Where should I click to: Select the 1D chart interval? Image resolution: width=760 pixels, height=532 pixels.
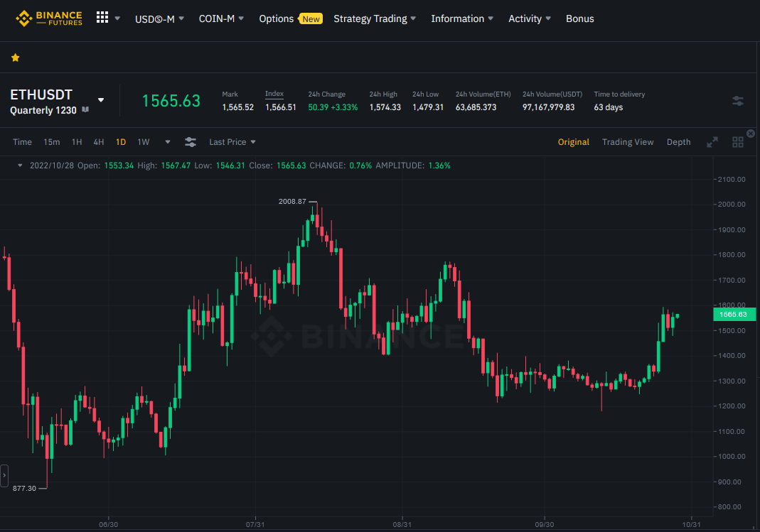tap(121, 142)
